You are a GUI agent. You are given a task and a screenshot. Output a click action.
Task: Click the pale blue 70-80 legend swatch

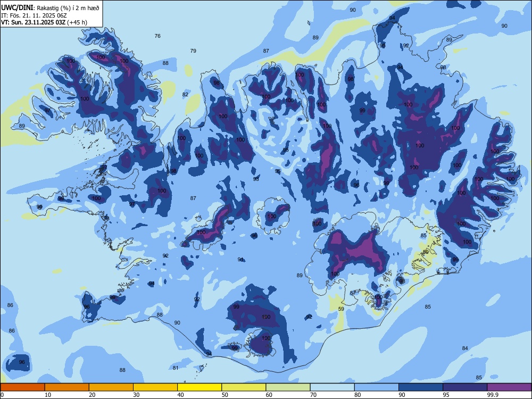(x=332, y=387)
